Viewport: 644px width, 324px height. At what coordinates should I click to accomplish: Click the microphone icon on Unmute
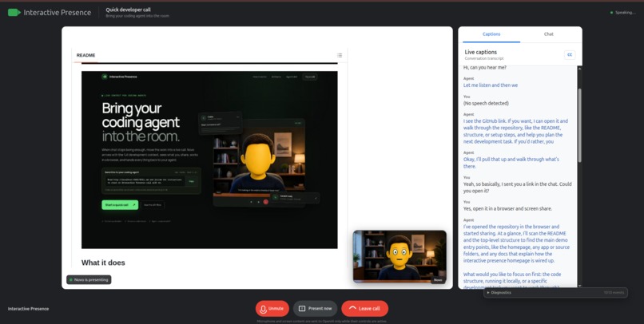[263, 309]
